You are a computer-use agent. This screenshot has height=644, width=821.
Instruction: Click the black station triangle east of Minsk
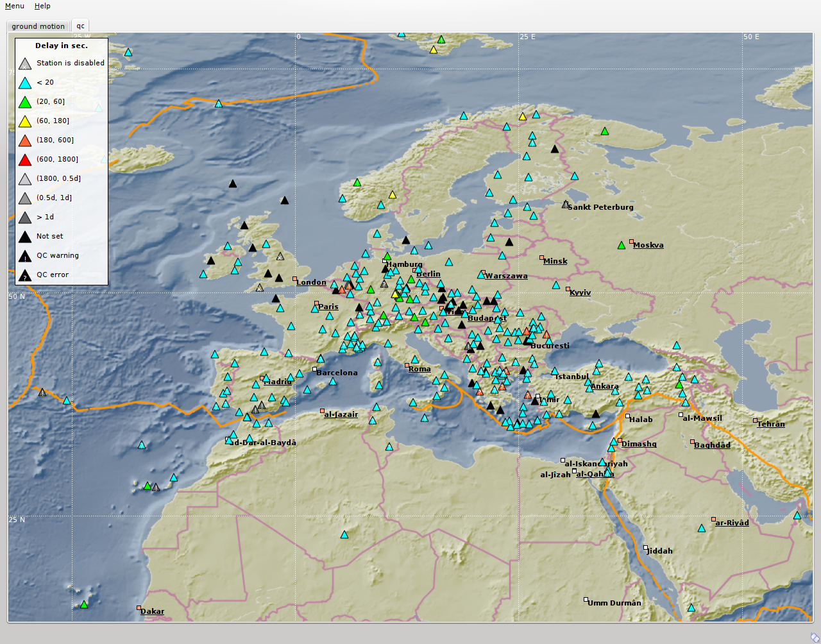point(509,242)
